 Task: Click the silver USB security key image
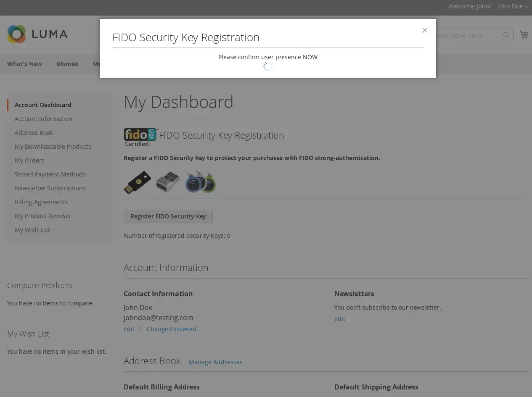(167, 182)
